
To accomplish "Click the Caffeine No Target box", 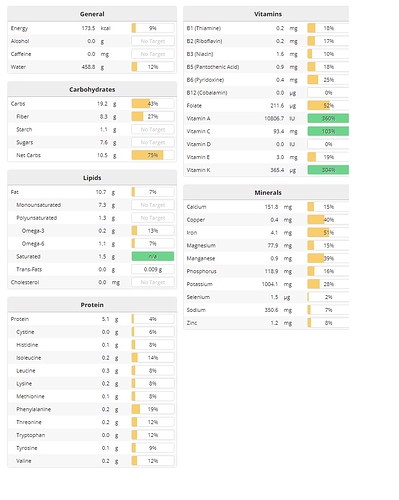I will [153, 54].
